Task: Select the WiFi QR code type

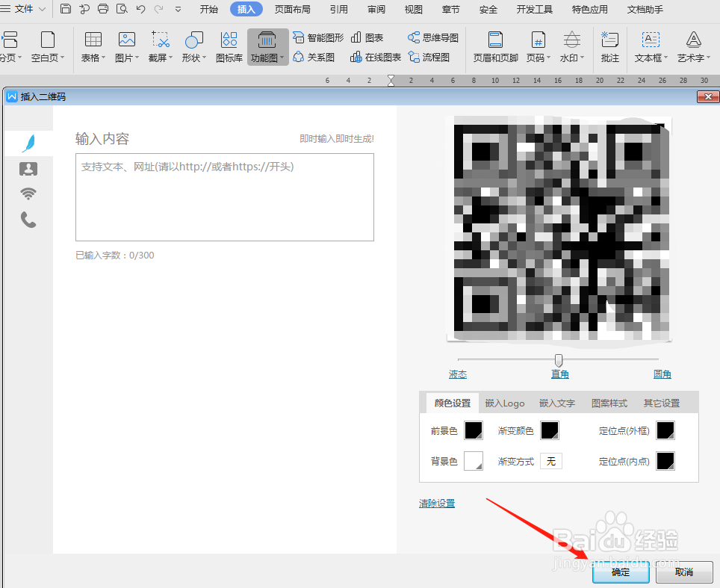Action: coord(28,194)
